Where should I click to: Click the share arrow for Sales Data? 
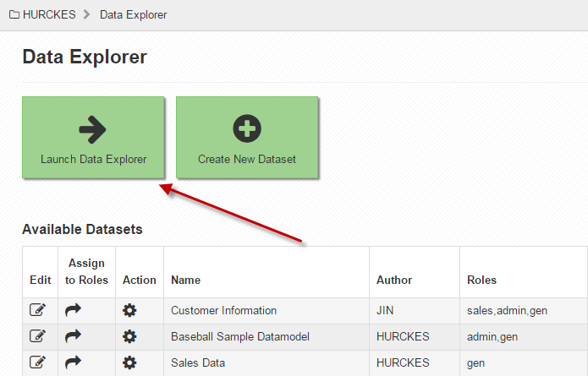point(73,362)
